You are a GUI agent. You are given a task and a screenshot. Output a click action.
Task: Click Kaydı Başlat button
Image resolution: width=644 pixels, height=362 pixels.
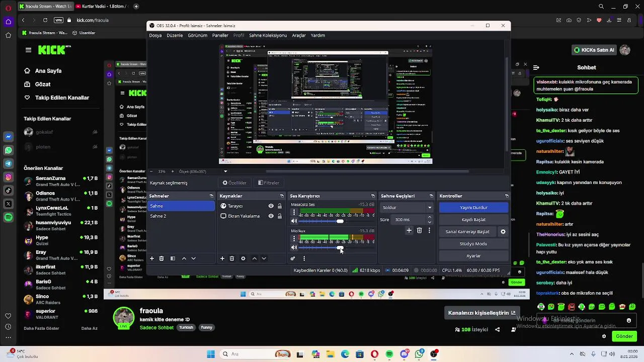pos(473,220)
